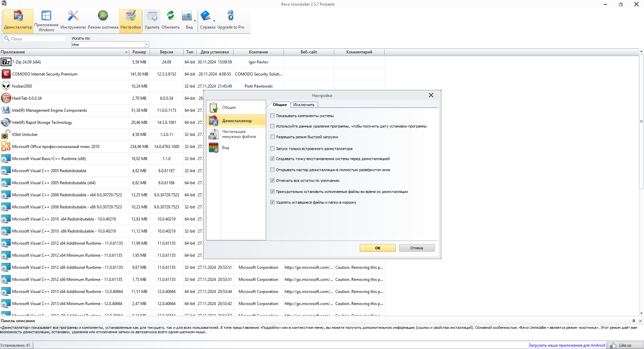Open Чистильщик ненужных файлов settings category

point(236,134)
